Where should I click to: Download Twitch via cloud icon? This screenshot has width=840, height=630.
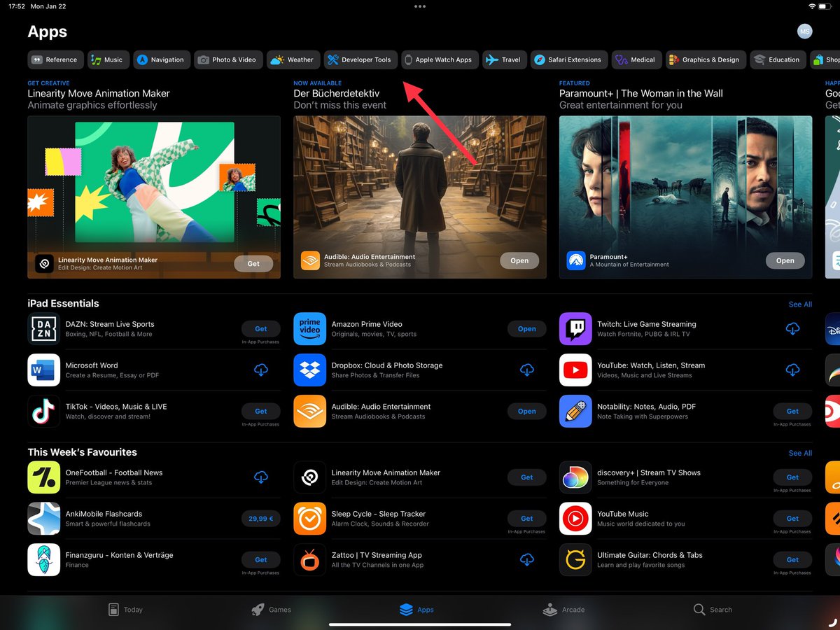click(x=792, y=329)
